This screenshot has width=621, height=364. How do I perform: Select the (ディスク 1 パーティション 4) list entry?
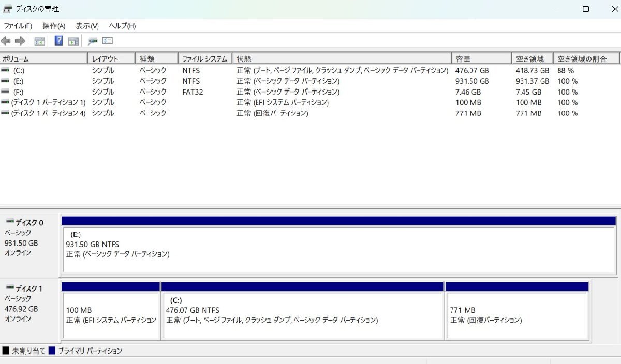(x=48, y=113)
